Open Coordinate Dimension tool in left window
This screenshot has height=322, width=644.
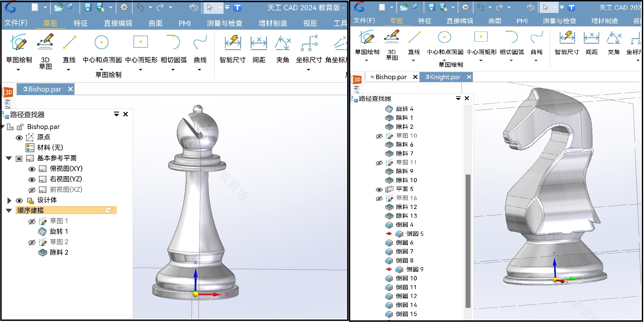click(309, 43)
